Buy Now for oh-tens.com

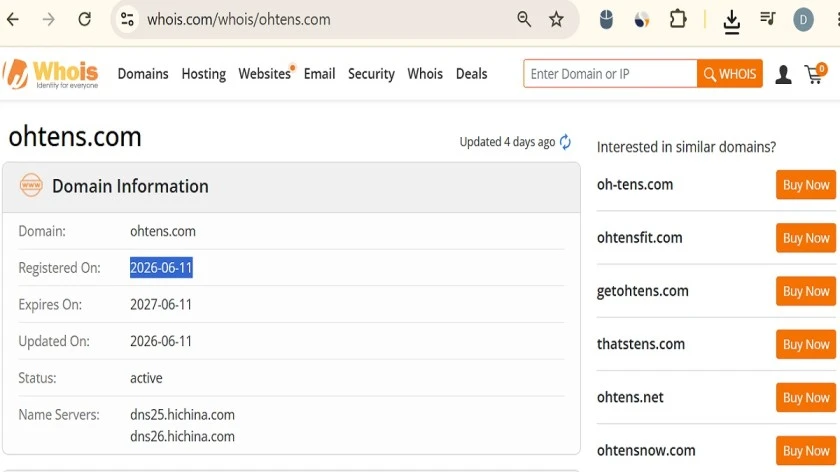click(x=806, y=185)
